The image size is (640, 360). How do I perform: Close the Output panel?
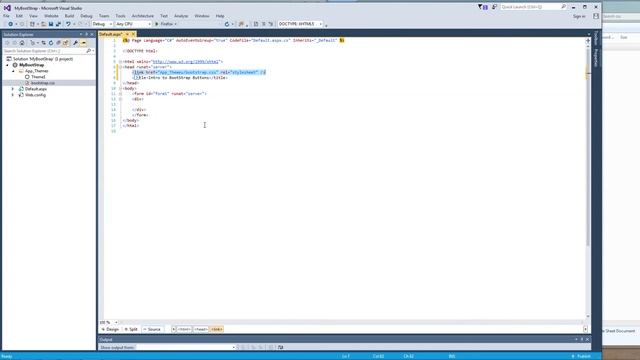click(x=587, y=339)
